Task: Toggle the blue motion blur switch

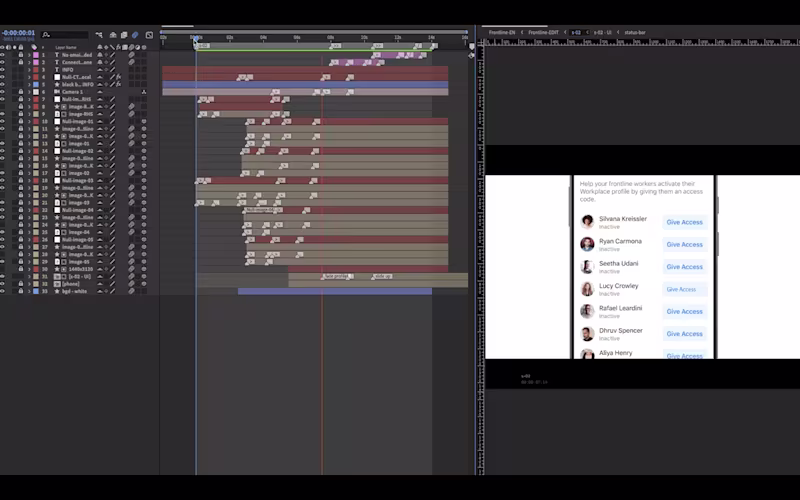Action: pyautogui.click(x=135, y=35)
